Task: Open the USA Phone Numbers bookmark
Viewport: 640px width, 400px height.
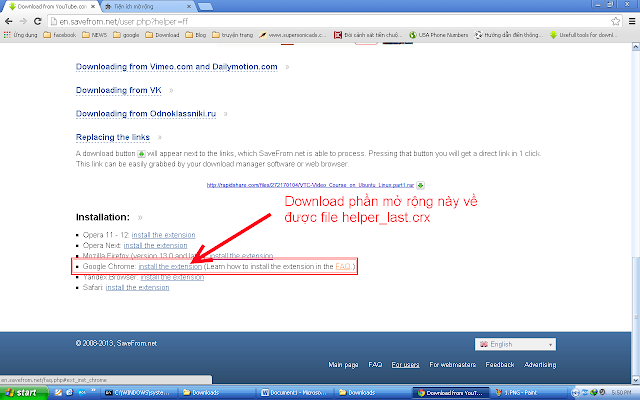Action: (439, 35)
